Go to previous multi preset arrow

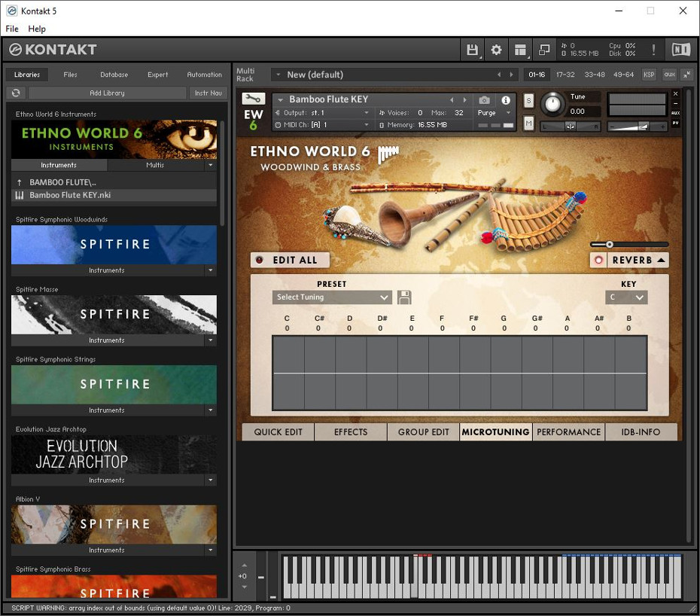tap(499, 75)
